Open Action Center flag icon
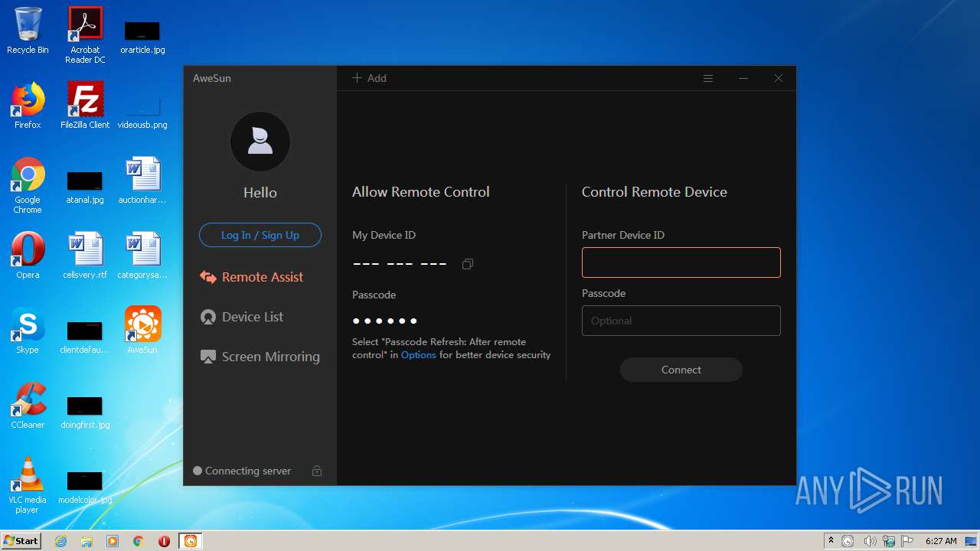 [x=908, y=541]
